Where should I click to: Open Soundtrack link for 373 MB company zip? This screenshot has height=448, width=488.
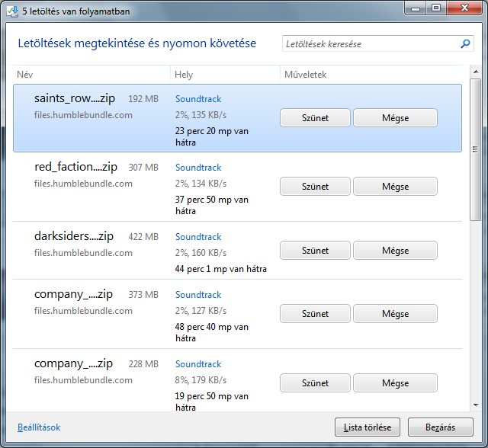coord(198,295)
